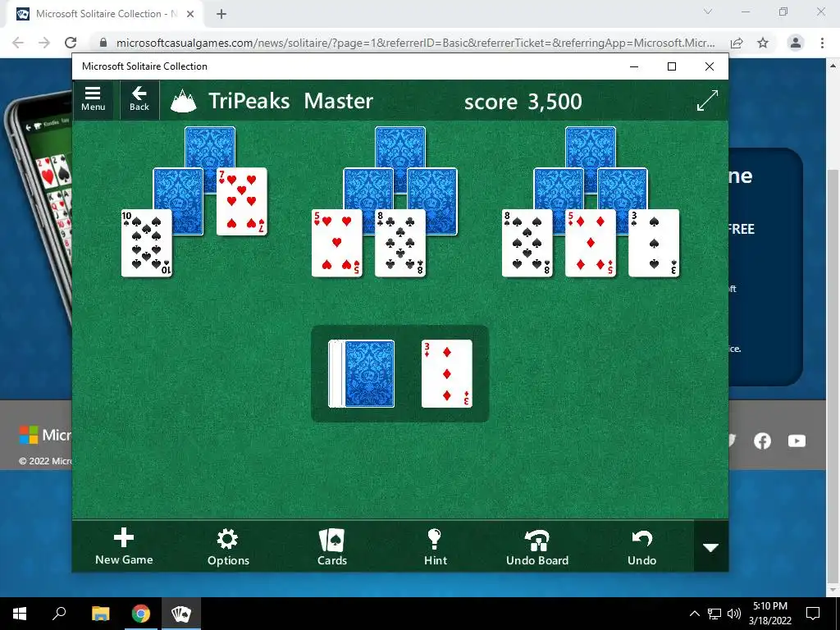
Task: Start a New Game with the plus icon
Action: [124, 546]
